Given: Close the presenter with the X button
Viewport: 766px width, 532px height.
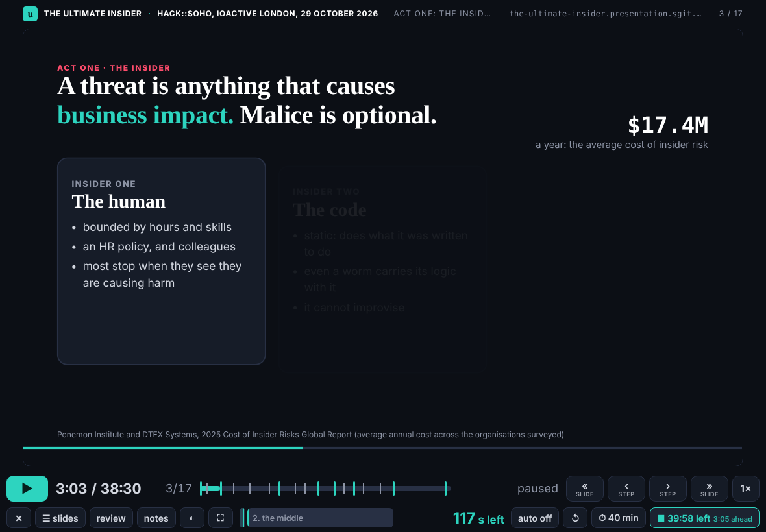Looking at the screenshot, I should pos(19,518).
